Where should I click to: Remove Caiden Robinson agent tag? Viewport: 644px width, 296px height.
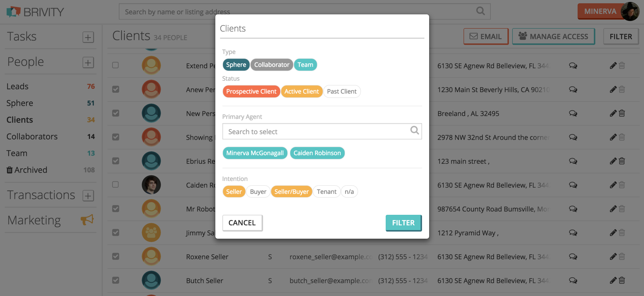coord(317,153)
